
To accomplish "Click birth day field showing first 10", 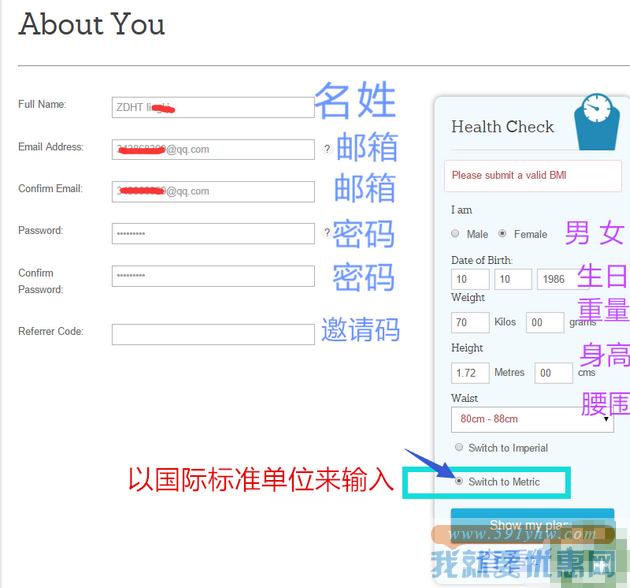I will (x=470, y=279).
